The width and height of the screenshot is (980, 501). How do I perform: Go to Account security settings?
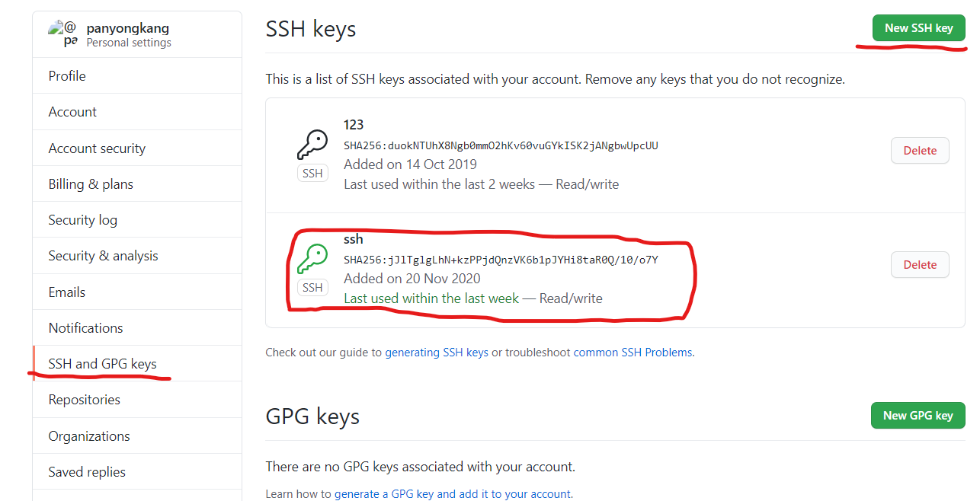pos(97,148)
